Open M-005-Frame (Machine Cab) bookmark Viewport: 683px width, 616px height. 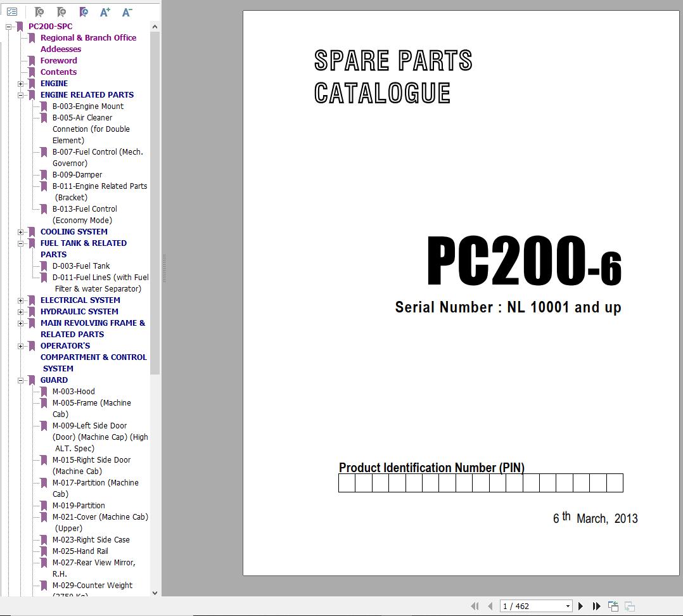click(91, 408)
